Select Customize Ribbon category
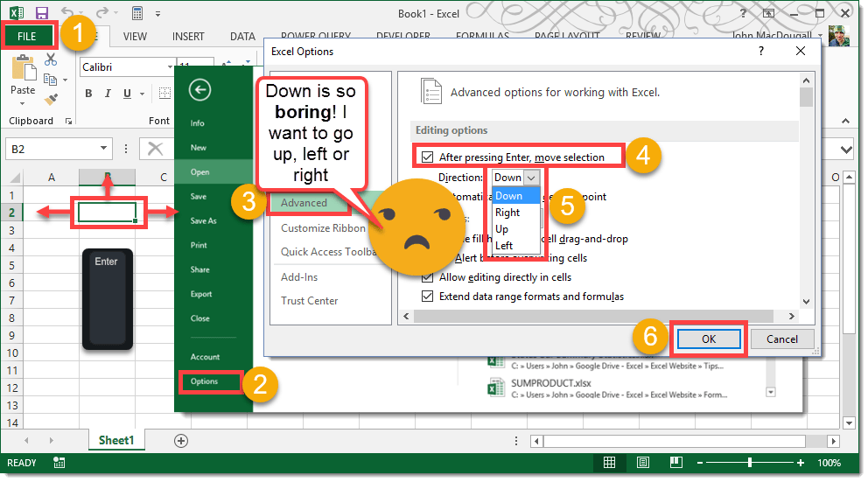Image resolution: width=868 pixels, height=482 pixels. [323, 228]
